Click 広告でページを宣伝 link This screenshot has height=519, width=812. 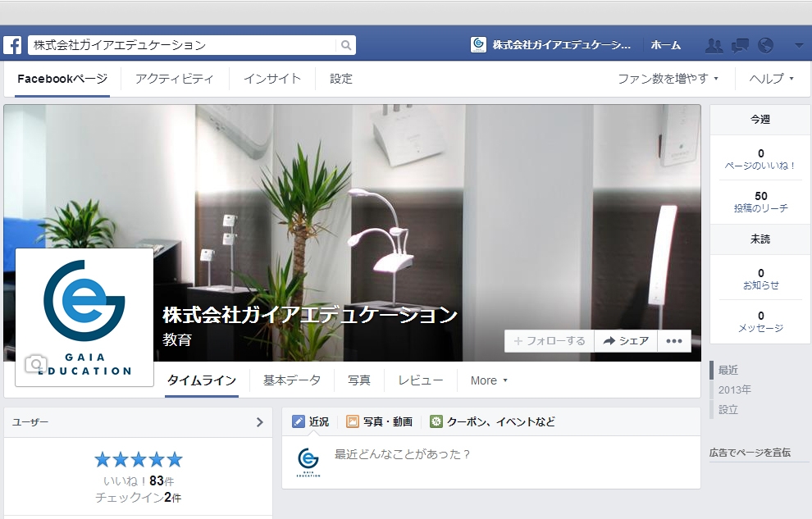750,453
